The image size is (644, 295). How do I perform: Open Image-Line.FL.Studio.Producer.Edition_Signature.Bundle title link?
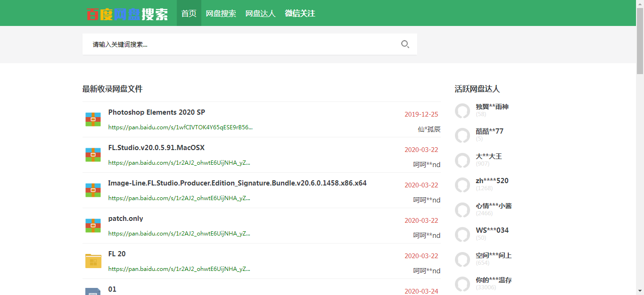[237, 183]
